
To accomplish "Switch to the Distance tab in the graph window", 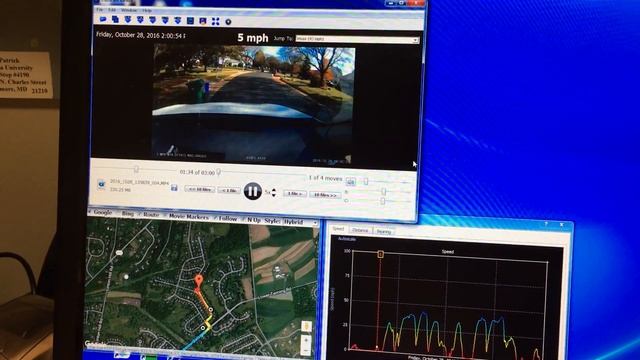I will [360, 230].
